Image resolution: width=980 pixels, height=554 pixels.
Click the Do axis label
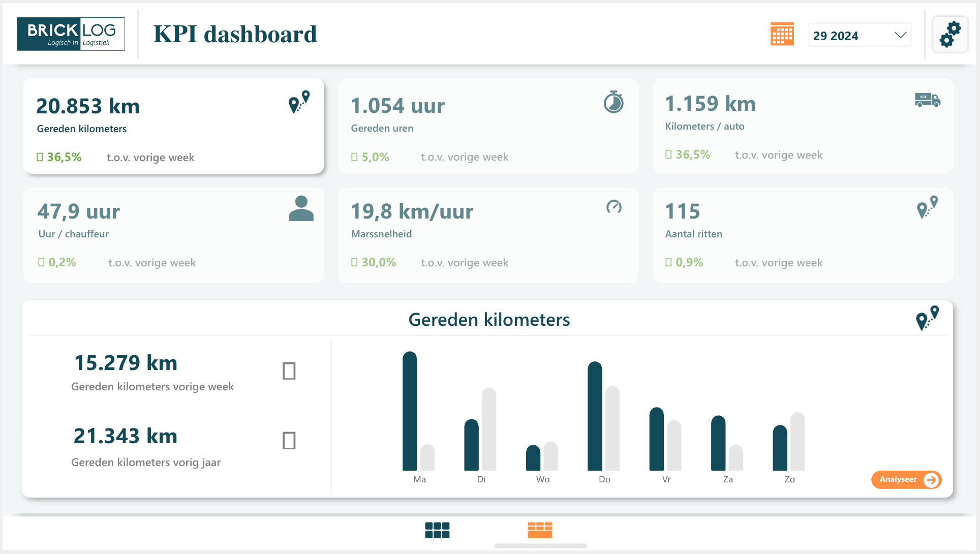[x=604, y=479]
